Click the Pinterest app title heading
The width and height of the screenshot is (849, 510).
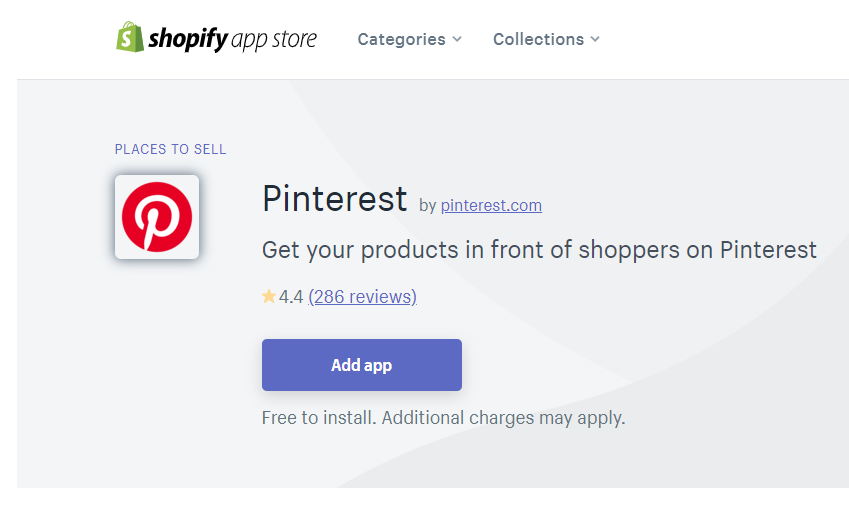(335, 199)
